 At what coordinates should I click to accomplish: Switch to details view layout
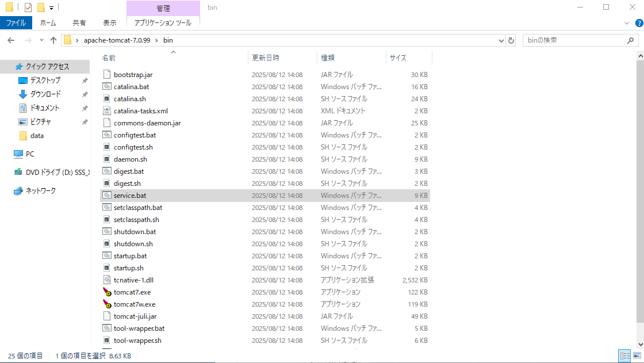click(624, 356)
